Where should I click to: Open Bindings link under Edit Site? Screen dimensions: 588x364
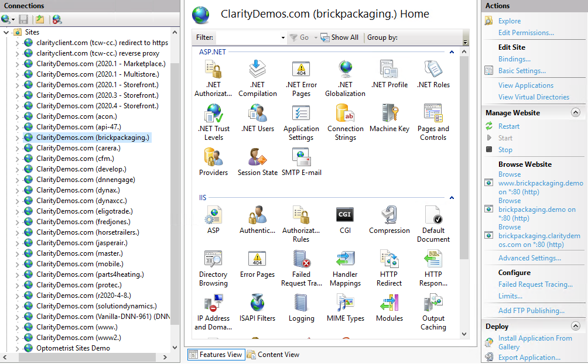pyautogui.click(x=514, y=59)
